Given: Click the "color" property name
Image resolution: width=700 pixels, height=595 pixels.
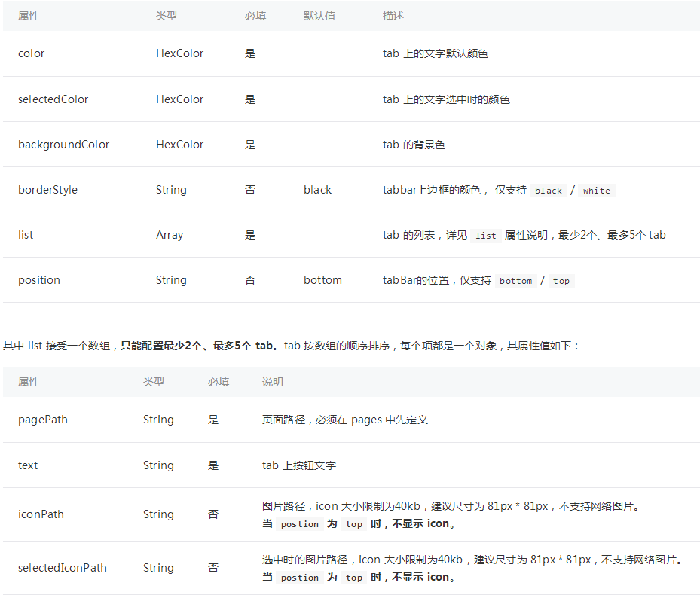Looking at the screenshot, I should (x=30, y=53).
